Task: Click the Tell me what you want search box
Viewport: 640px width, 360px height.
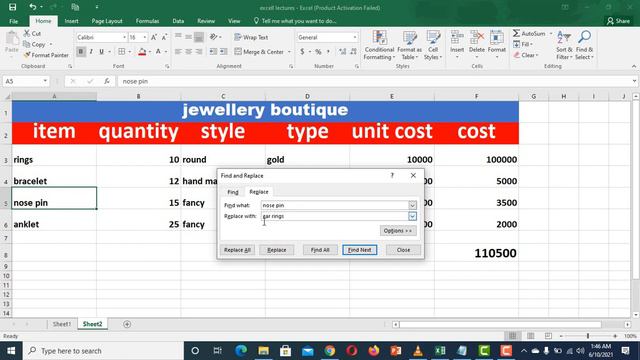Action: [295, 21]
